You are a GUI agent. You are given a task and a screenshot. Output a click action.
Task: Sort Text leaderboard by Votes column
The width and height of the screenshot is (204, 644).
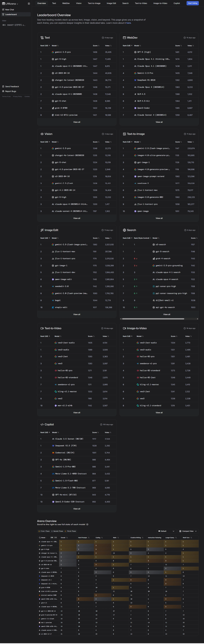[x=108, y=46]
